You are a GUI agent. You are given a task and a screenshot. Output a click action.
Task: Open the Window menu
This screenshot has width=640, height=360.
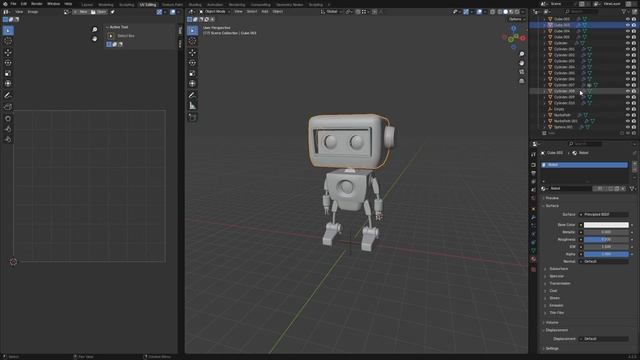(x=53, y=4)
